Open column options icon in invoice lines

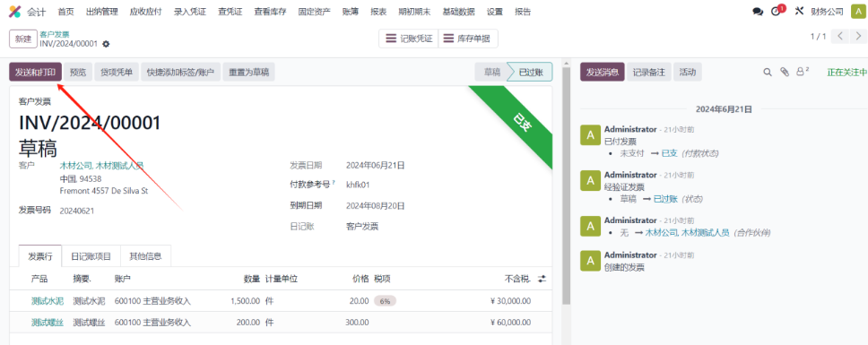[542, 280]
